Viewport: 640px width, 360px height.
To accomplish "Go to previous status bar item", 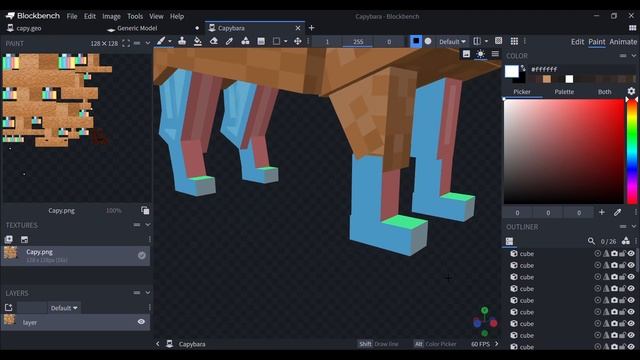I will [158, 344].
